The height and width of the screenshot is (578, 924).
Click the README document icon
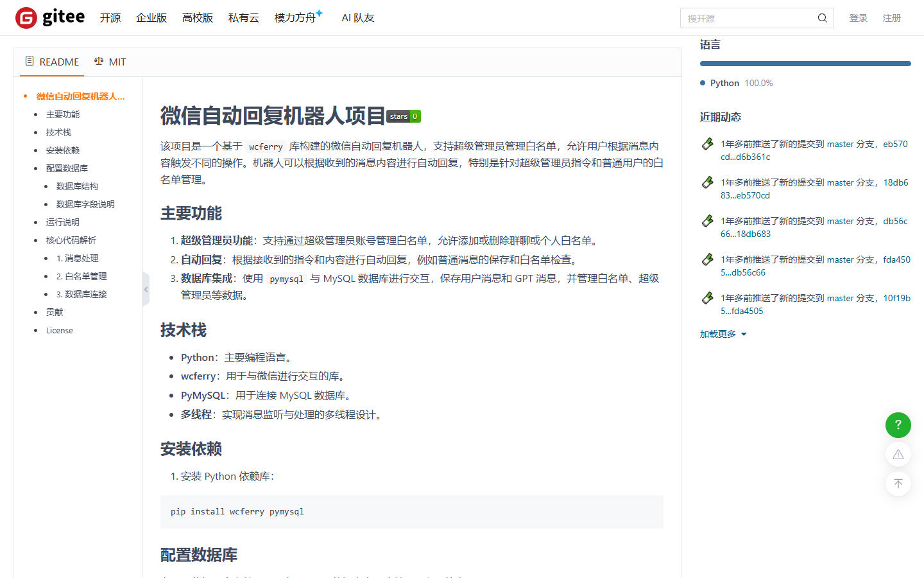pyautogui.click(x=30, y=61)
